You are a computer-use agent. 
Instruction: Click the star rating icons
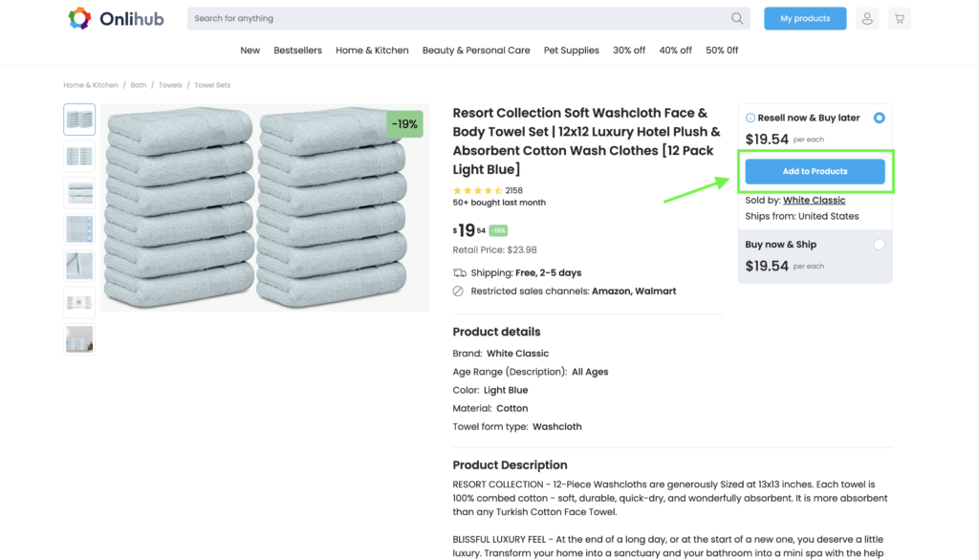click(477, 191)
